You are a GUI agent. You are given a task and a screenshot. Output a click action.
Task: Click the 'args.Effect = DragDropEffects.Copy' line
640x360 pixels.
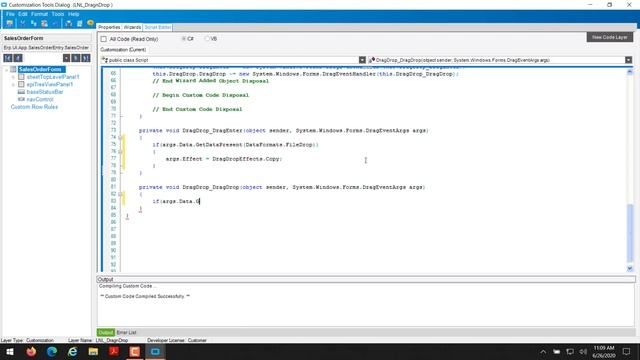pyautogui.click(x=224, y=159)
